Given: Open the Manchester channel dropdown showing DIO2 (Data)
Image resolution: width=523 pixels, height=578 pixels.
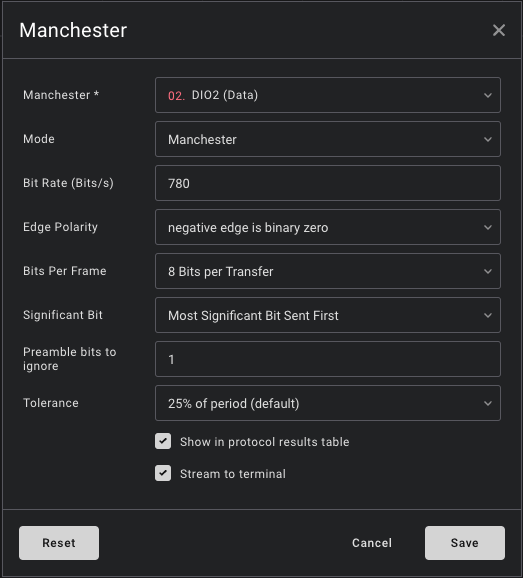Looking at the screenshot, I should [328, 95].
